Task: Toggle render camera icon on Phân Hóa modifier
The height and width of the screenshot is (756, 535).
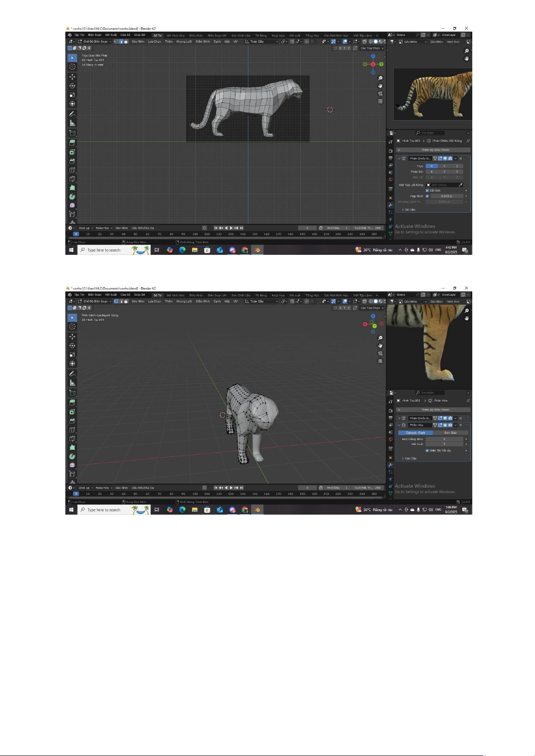Action: click(450, 425)
